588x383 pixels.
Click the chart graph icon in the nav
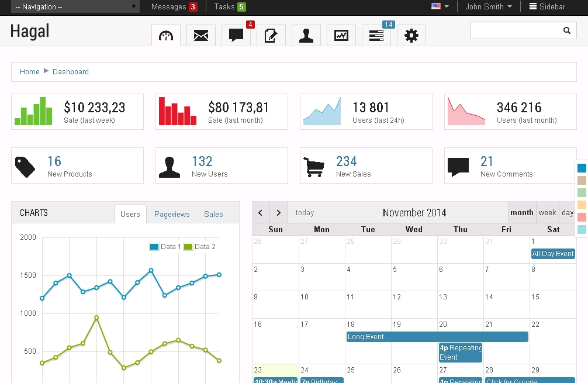[341, 36]
